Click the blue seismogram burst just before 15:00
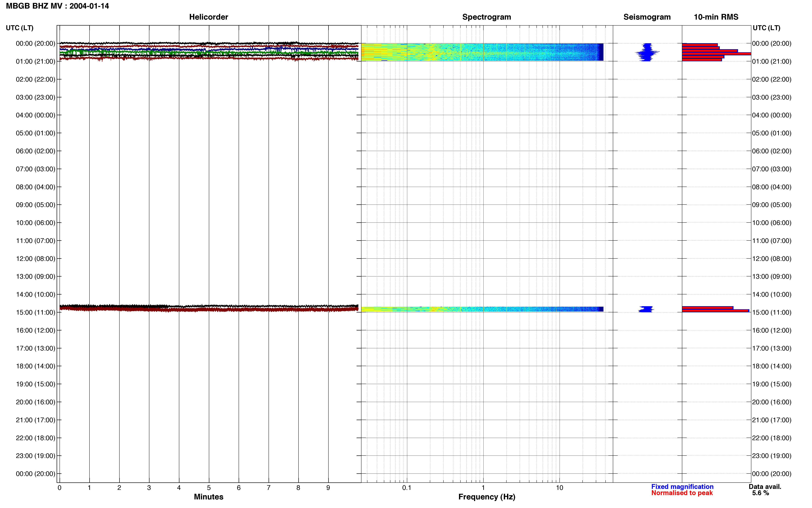Screen dimensions: 812x508 point(646,309)
